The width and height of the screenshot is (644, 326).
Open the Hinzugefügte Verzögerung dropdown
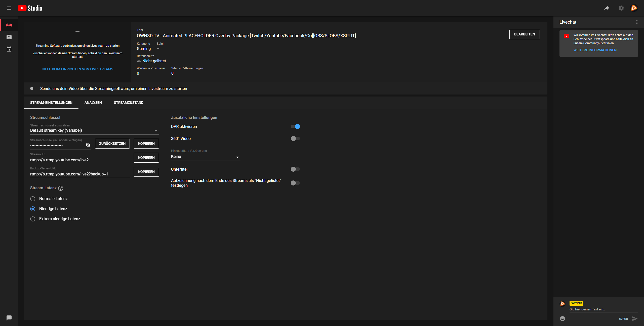click(x=205, y=157)
